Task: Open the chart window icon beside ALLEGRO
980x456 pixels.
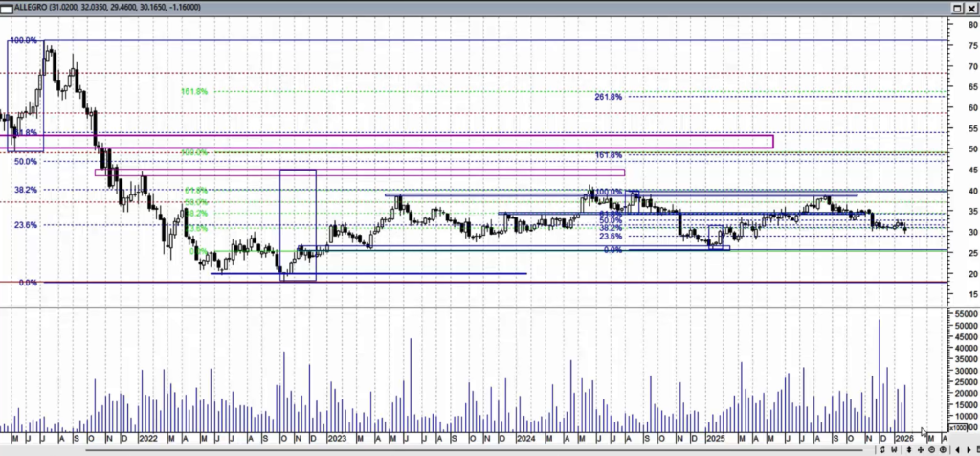Action: [x=8, y=7]
